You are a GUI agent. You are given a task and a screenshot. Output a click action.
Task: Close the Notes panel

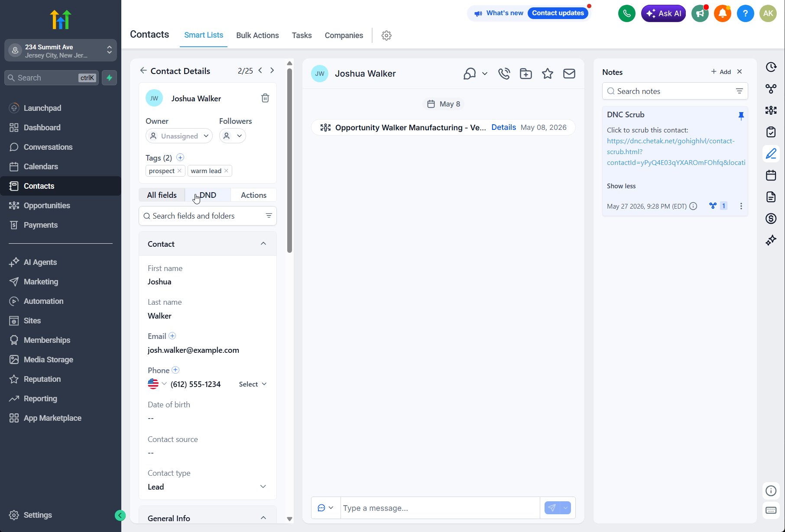pyautogui.click(x=740, y=71)
